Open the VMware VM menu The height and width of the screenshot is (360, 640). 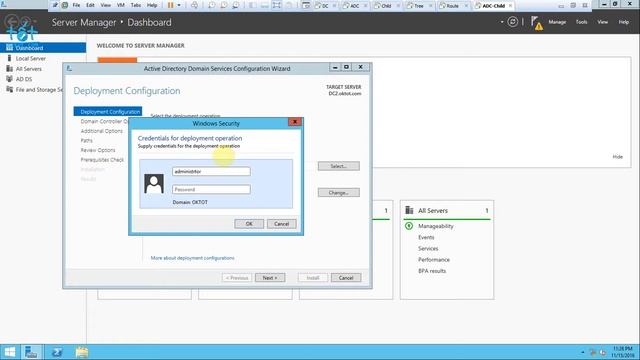[x=120, y=5]
